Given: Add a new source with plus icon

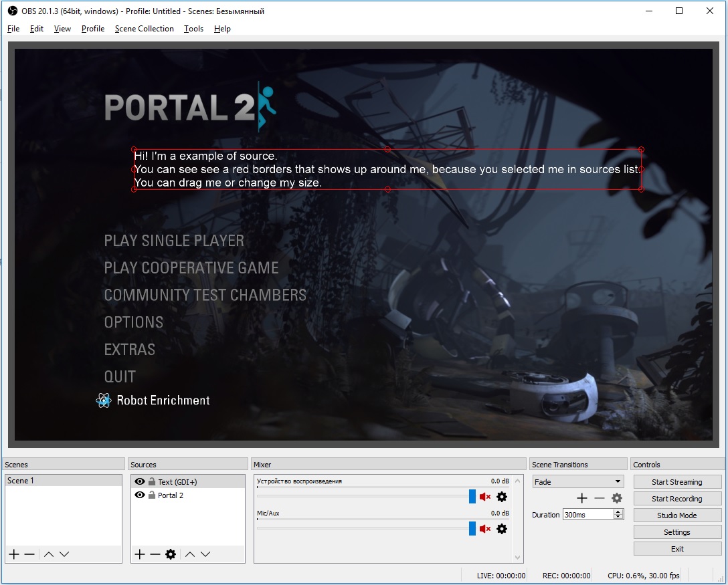Looking at the screenshot, I should coord(139,554).
